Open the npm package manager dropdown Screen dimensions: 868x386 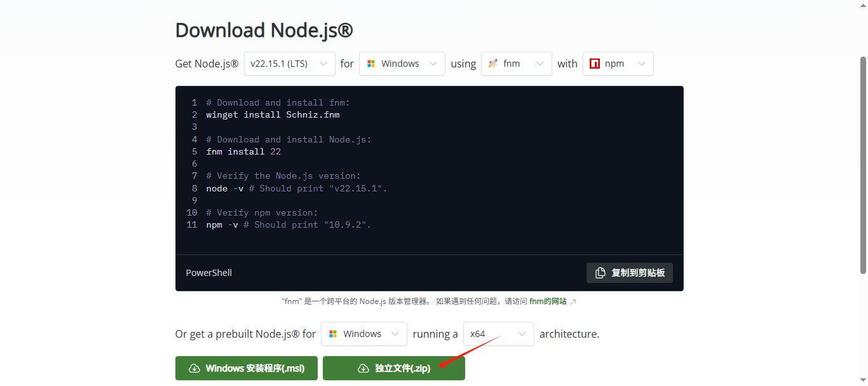(x=618, y=64)
